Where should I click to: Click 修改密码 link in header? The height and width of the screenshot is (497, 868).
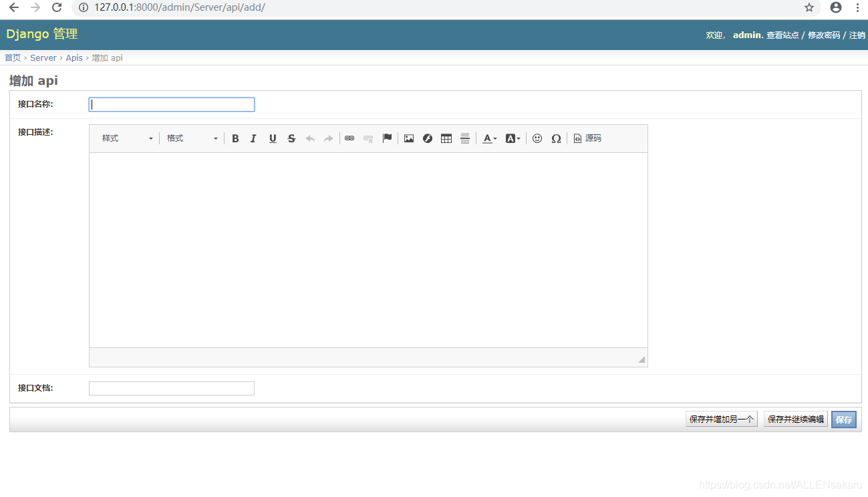pyautogui.click(x=824, y=35)
